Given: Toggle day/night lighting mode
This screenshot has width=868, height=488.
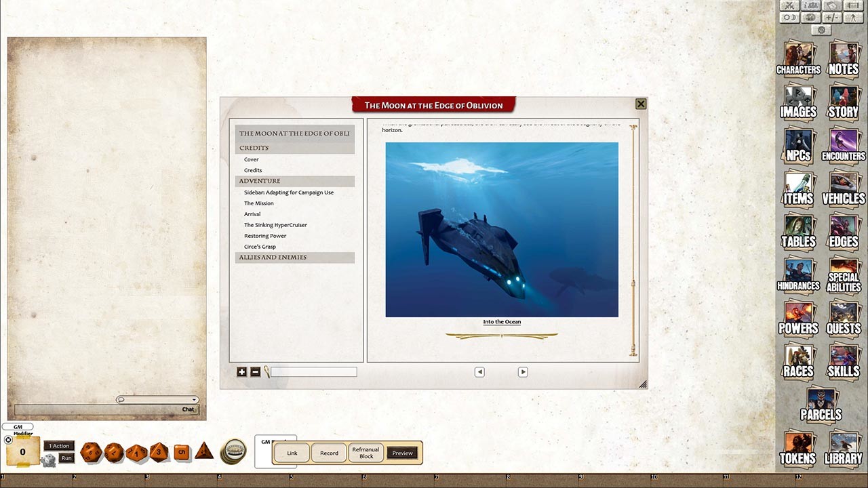Looking at the screenshot, I should (789, 18).
